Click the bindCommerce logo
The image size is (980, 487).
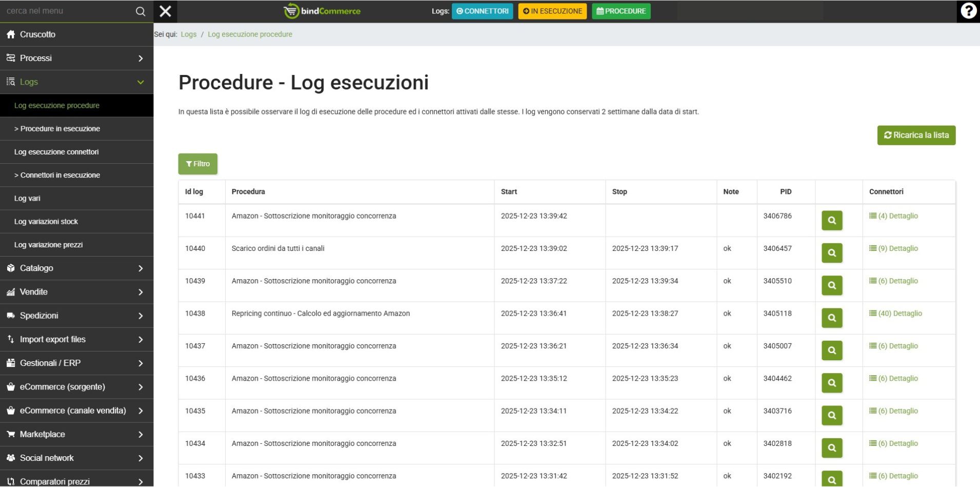322,11
